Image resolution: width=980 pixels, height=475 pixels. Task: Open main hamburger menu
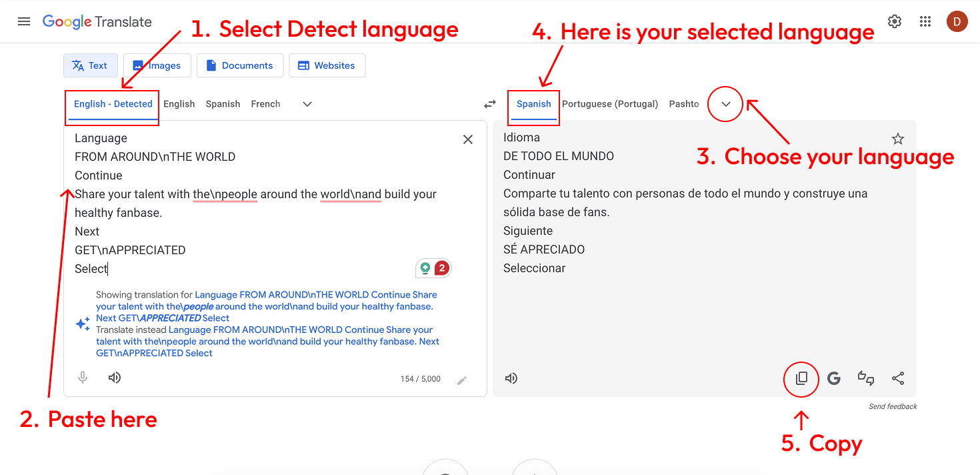(24, 21)
